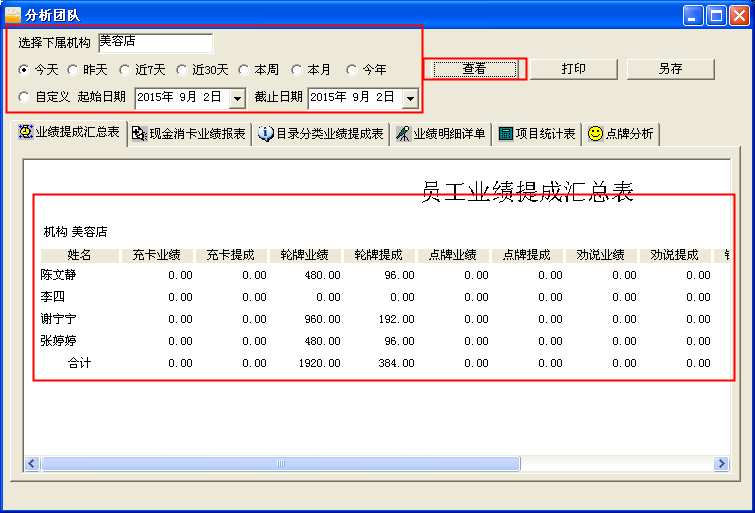The width and height of the screenshot is (755, 513).
Task: Click the 员工业绩提成汇总表 report title
Action: (527, 192)
